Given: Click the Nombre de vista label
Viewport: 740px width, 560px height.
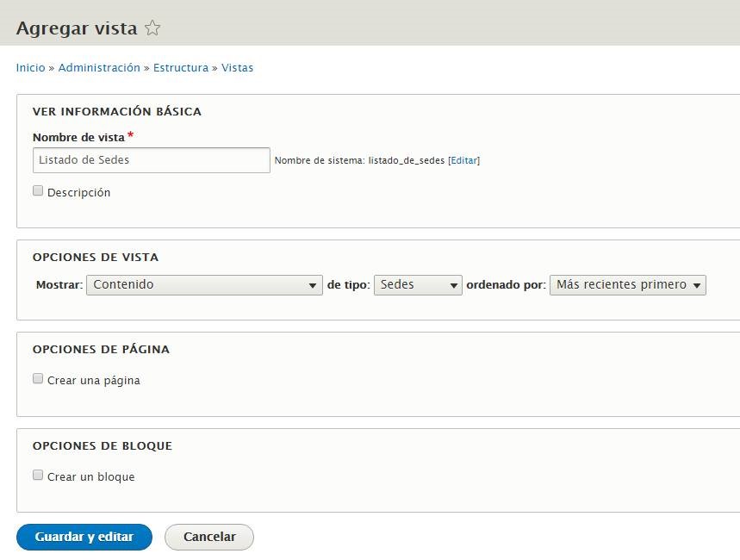Looking at the screenshot, I should click(x=78, y=137).
